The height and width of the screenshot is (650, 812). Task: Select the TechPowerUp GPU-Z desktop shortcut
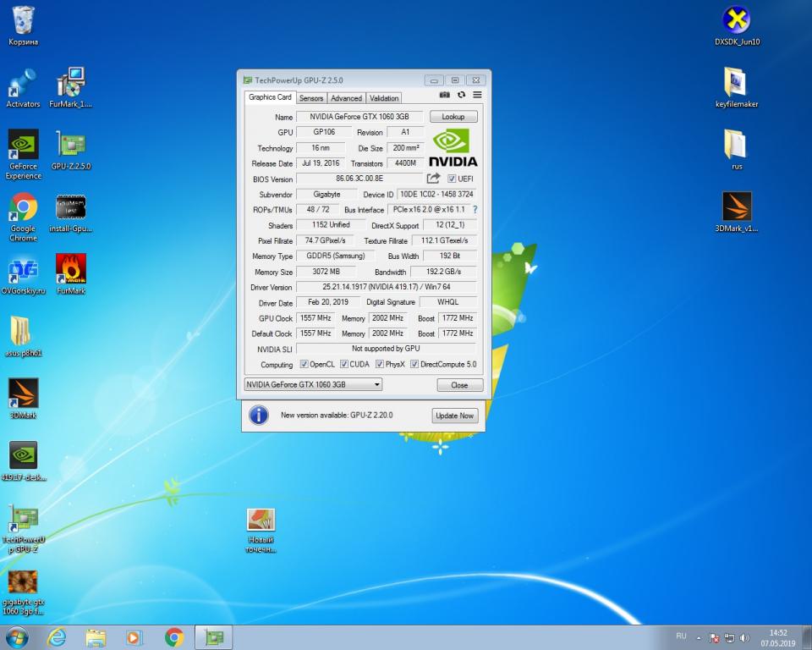click(x=23, y=529)
